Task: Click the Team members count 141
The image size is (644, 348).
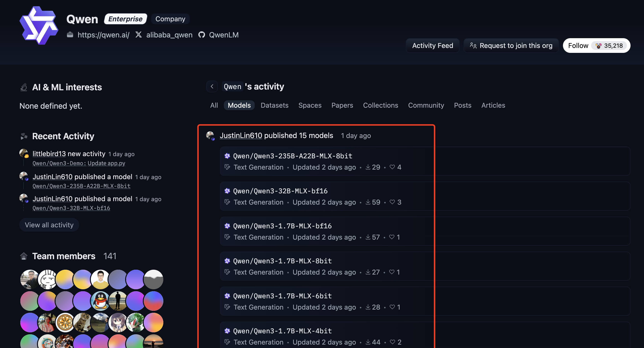Action: tap(109, 256)
